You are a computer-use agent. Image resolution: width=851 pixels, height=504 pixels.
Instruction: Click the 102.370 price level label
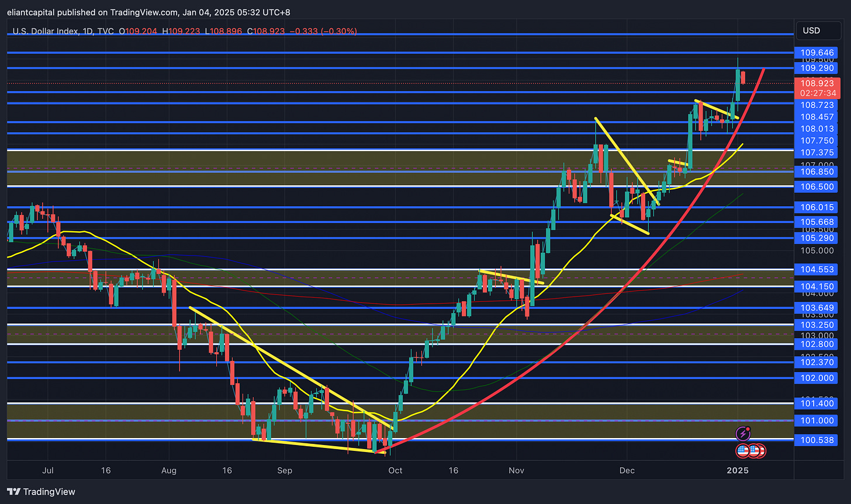817,363
